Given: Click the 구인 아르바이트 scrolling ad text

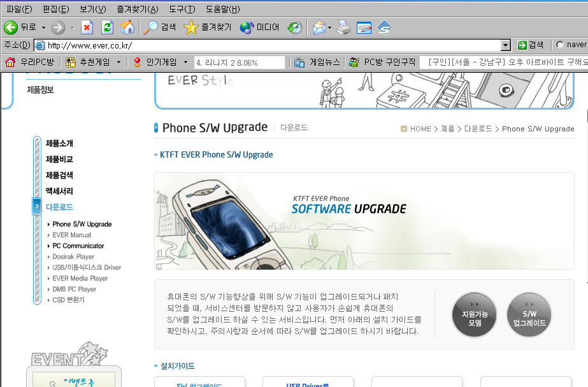Looking at the screenshot, I should [x=508, y=62].
